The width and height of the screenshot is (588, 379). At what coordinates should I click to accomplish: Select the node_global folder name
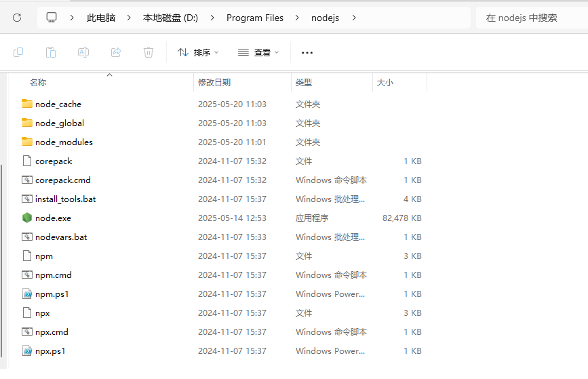click(x=60, y=123)
